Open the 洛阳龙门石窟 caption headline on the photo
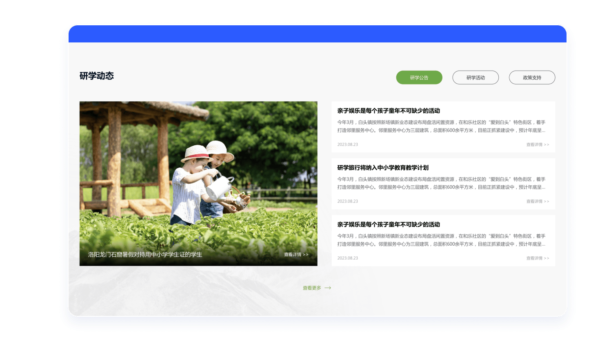Image resolution: width=600 pixels, height=364 pixels. [145, 255]
